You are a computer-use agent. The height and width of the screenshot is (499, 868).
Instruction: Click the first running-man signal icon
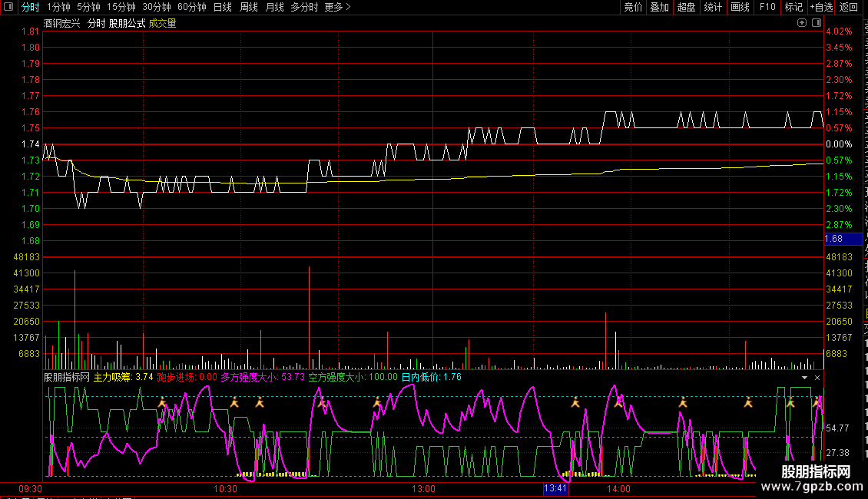162,402
